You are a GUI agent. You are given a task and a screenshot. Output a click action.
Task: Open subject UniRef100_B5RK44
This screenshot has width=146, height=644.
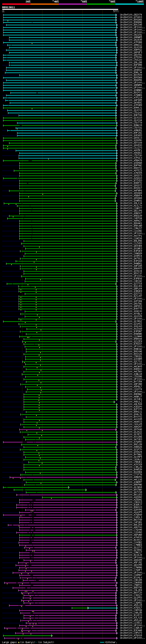tap(131, 339)
